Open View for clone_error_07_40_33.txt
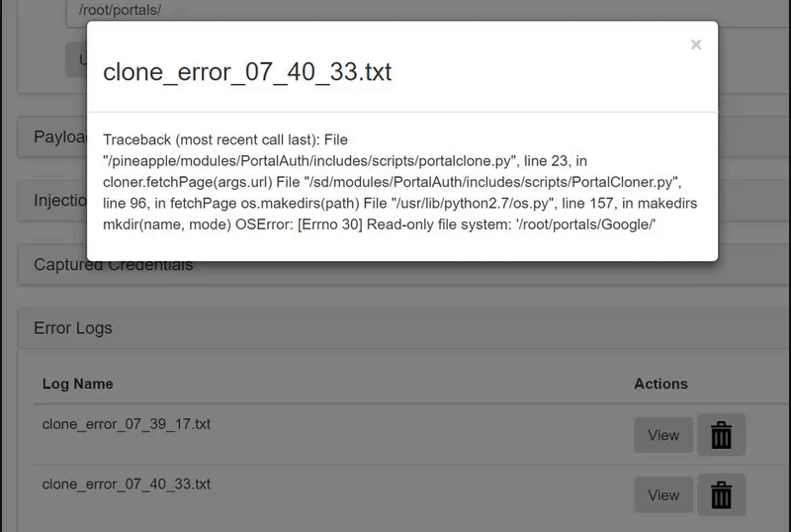The height and width of the screenshot is (532, 791). click(663, 494)
